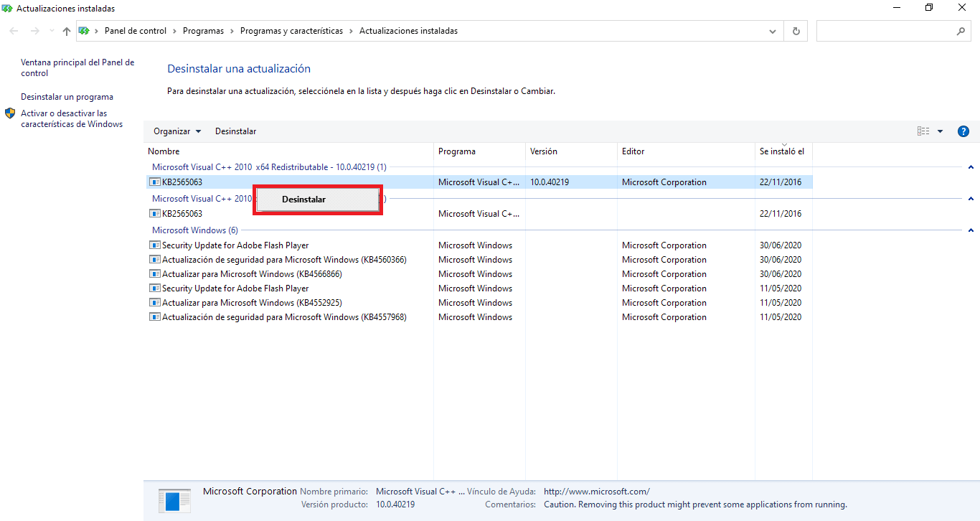Open view options dropdown arrow

tap(940, 131)
